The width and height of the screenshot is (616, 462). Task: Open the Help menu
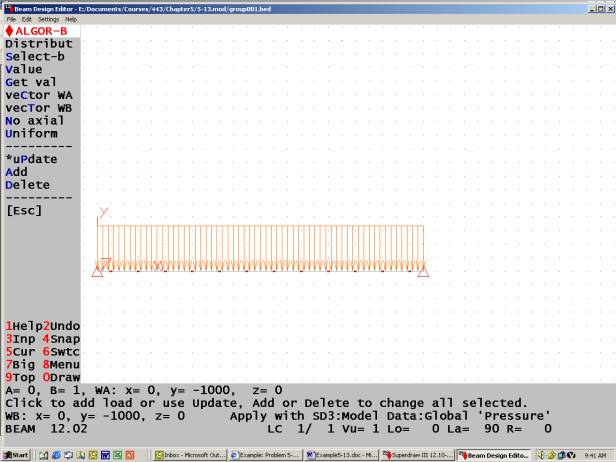pyautogui.click(x=71, y=19)
